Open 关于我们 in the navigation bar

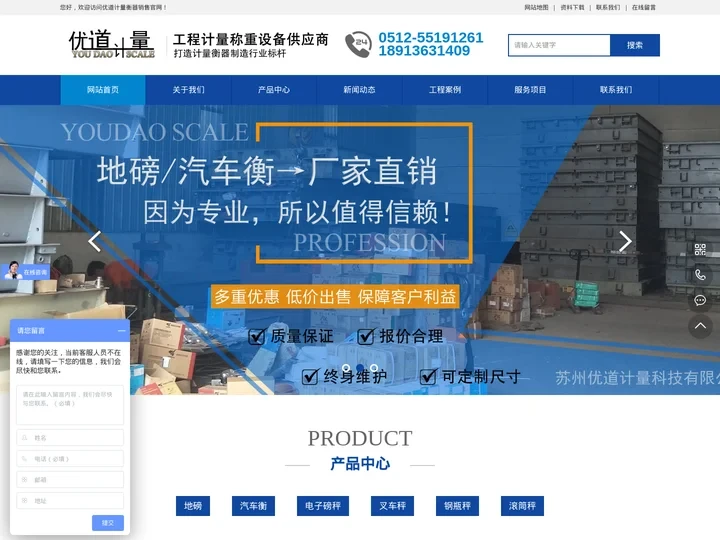tap(188, 90)
